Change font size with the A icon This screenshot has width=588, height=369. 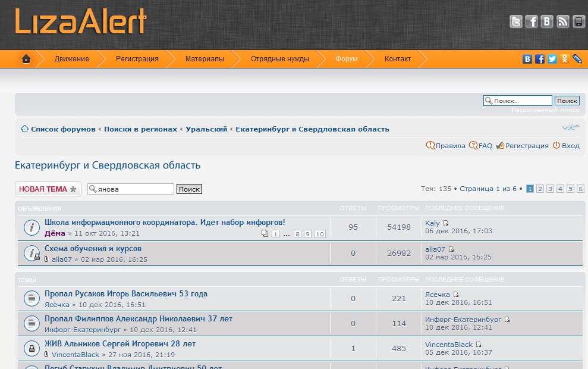coord(571,127)
